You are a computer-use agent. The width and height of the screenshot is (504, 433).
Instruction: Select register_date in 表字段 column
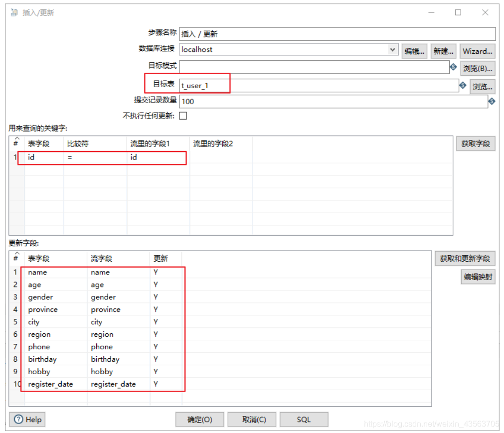tap(56, 384)
